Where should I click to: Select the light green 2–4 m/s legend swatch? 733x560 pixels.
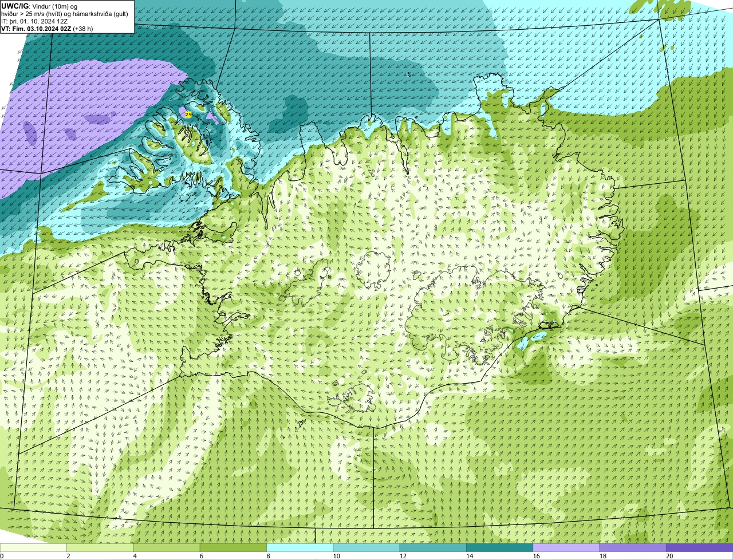[100, 547]
